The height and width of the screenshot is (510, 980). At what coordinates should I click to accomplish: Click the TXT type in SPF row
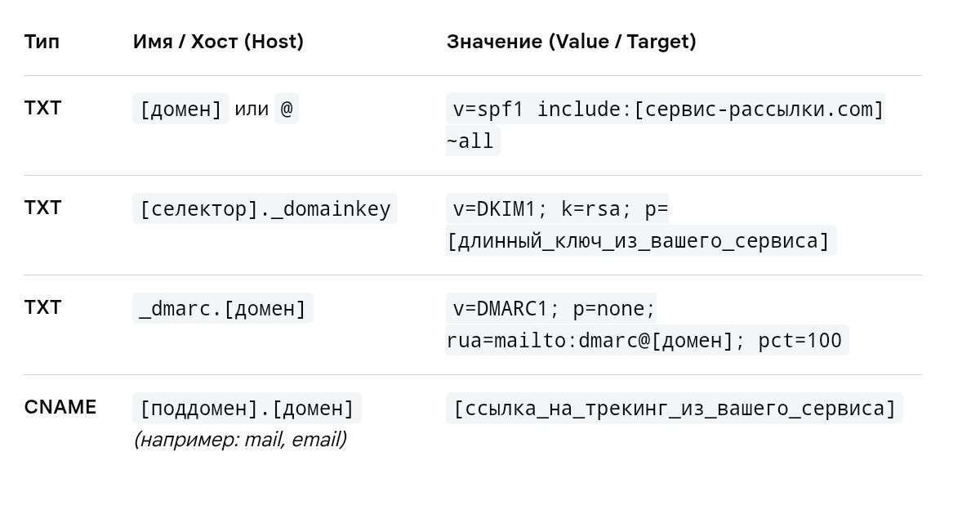(42, 108)
